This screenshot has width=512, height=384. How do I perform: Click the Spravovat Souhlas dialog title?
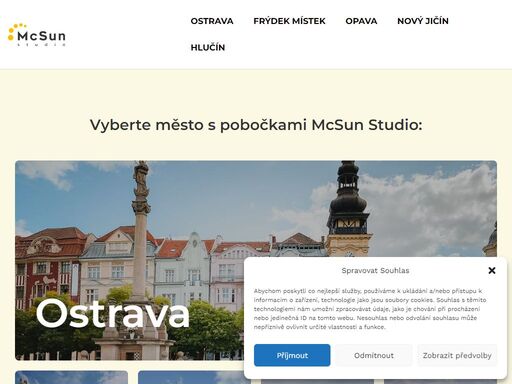(x=375, y=270)
